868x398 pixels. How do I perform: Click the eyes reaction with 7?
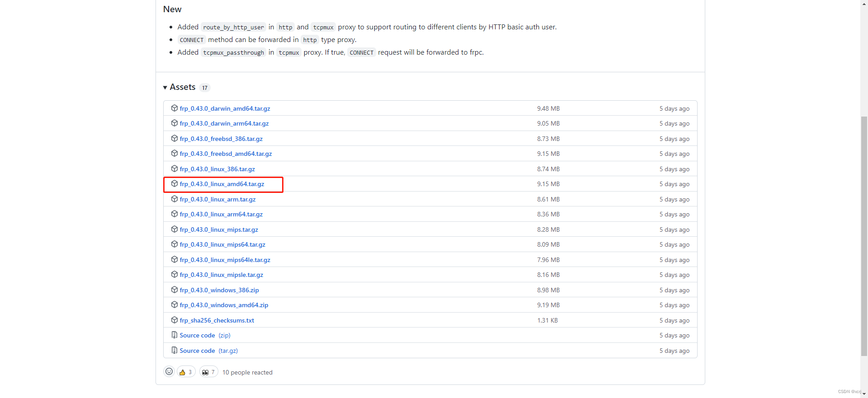pos(208,372)
